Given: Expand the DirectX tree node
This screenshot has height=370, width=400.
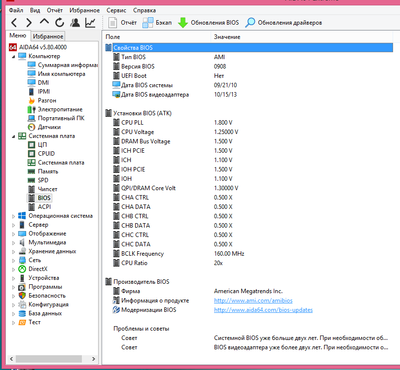Looking at the screenshot, I should coord(13,269).
